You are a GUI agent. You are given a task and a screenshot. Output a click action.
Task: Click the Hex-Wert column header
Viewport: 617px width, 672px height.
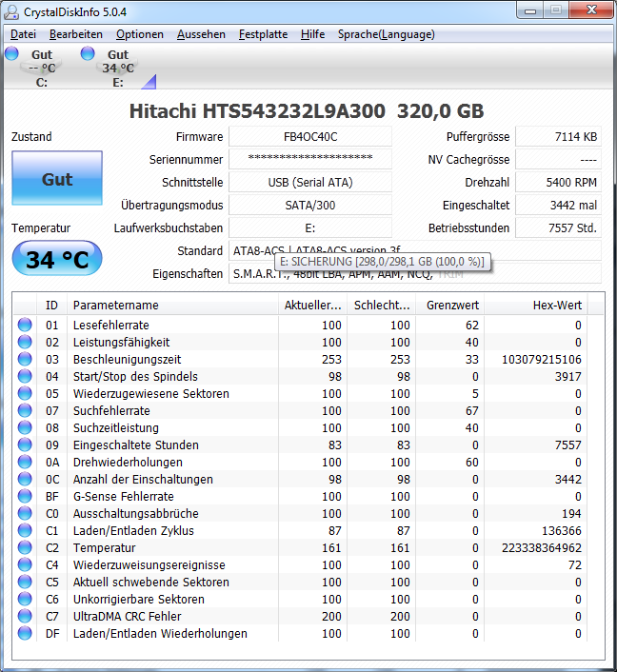(x=536, y=306)
